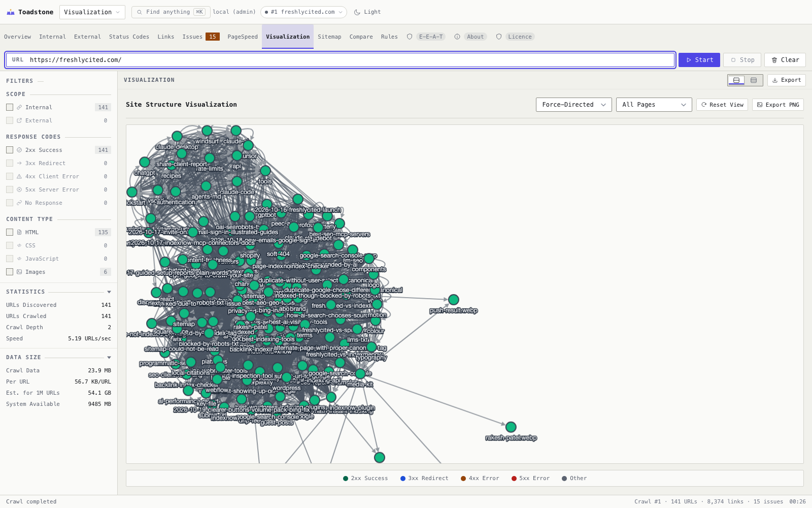Click the rakesh-patel.webp graph node
Viewport: 812px width, 508px height.
(x=511, y=427)
